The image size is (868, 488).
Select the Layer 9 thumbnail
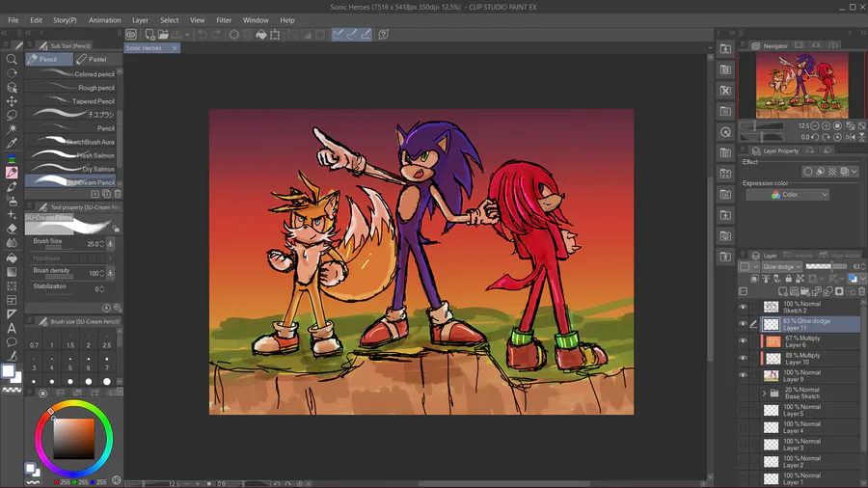click(771, 376)
